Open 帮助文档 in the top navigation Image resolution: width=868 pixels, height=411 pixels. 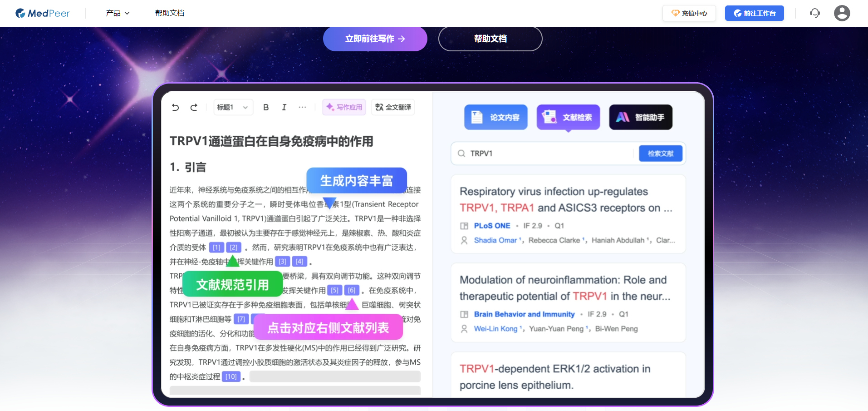[x=170, y=13]
